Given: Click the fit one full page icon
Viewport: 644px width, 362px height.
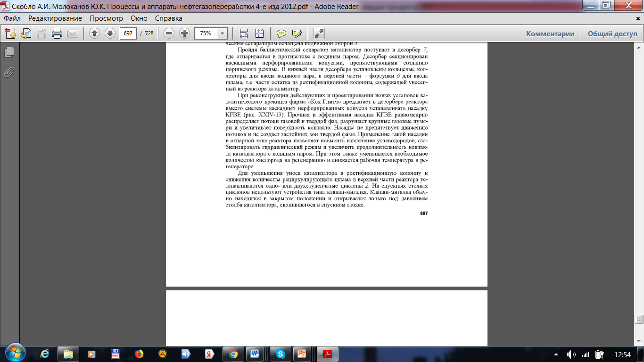Looking at the screenshot, I should (259, 33).
